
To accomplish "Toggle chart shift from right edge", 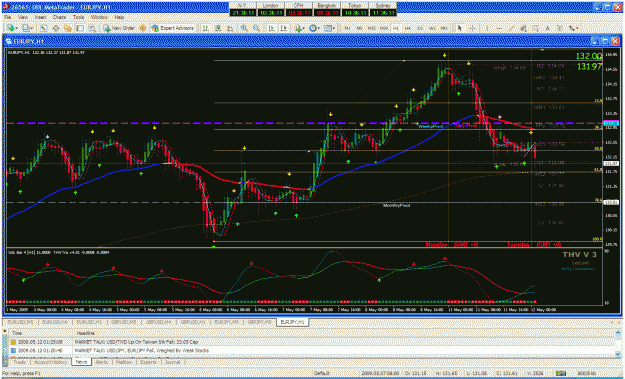I will coord(283,28).
